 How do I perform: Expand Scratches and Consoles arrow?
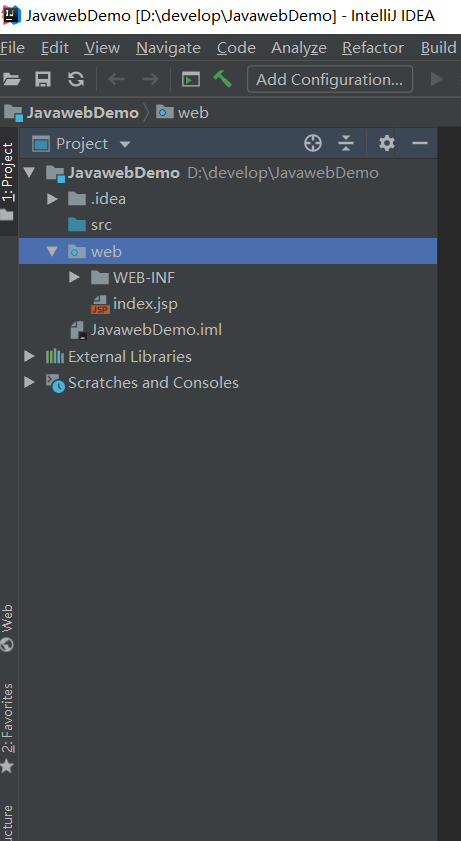click(29, 382)
